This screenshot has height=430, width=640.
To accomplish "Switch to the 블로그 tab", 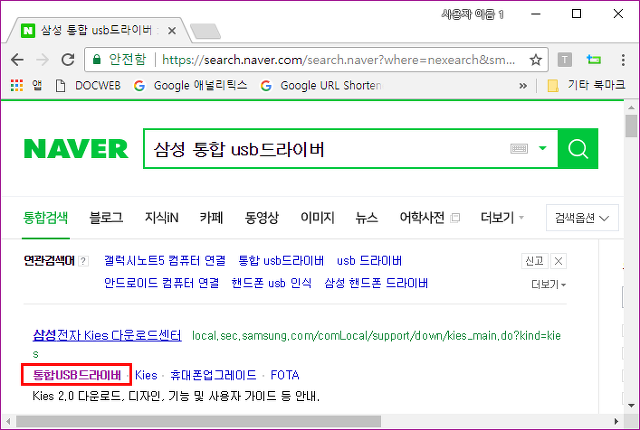I will pyautogui.click(x=106, y=218).
